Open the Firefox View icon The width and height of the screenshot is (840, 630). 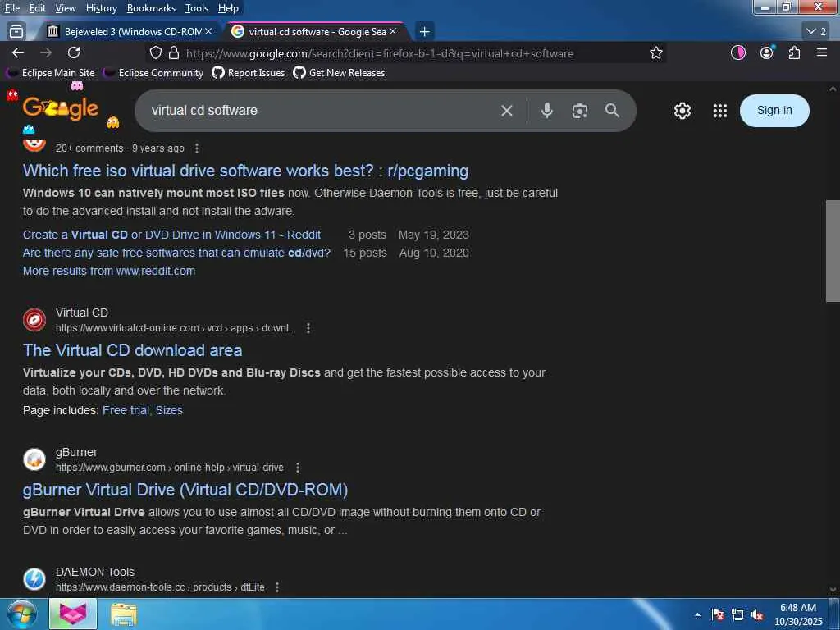[16, 32]
